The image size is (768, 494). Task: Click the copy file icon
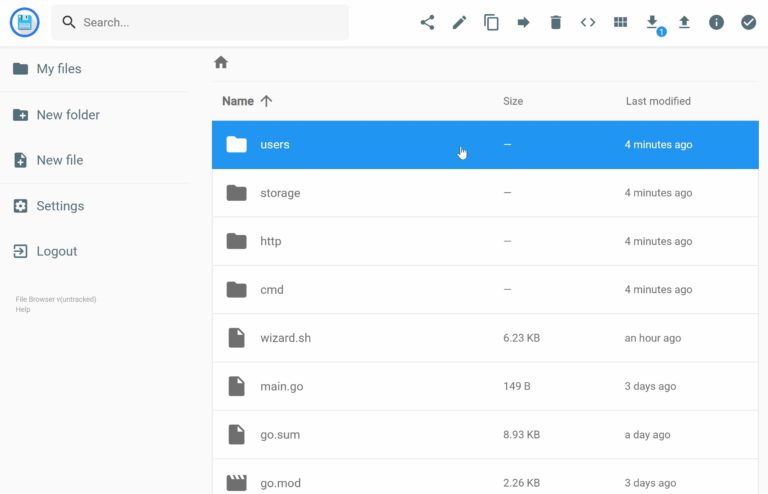coord(491,22)
